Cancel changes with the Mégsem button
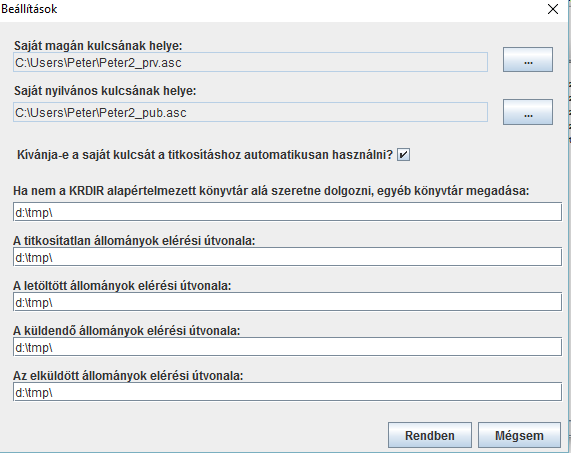Viewport: 571px width, 453px height. click(x=519, y=435)
